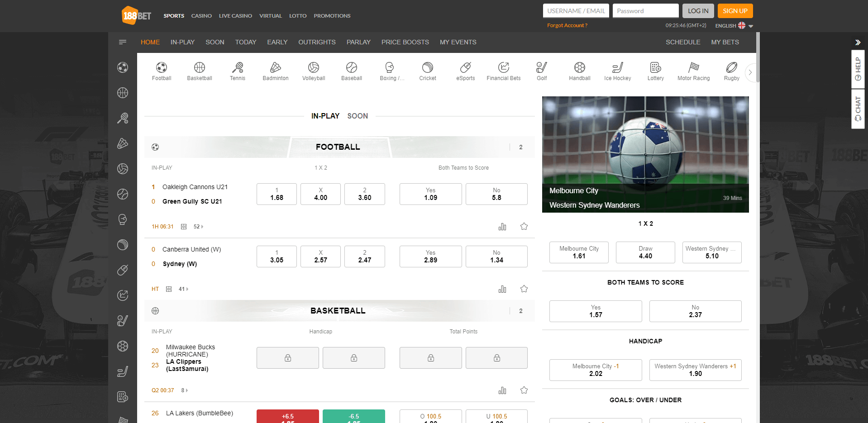Screen dimensions: 868x423
Task: Favorite the Canberra United match star
Action: [x=524, y=289]
